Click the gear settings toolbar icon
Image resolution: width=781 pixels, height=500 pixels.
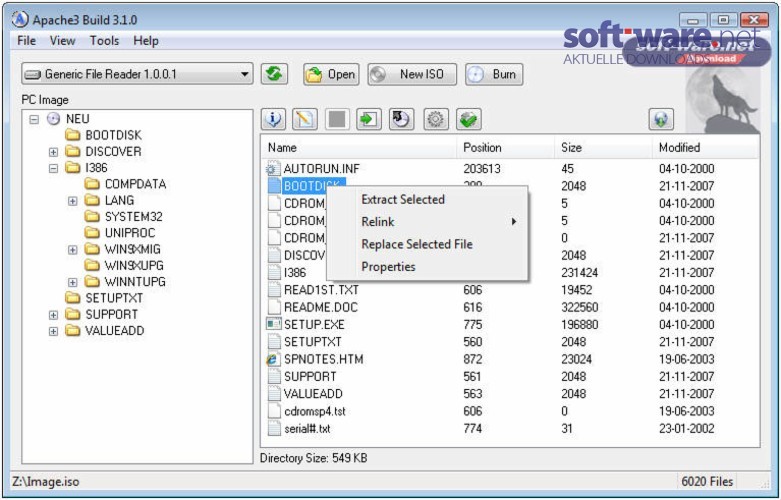[436, 120]
